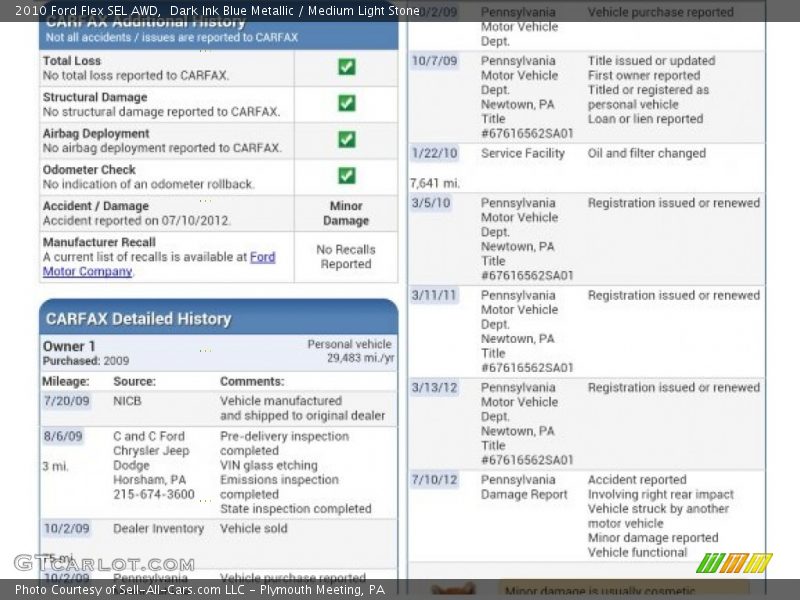Click the Comments column header
800x600 pixels.
pos(252,381)
